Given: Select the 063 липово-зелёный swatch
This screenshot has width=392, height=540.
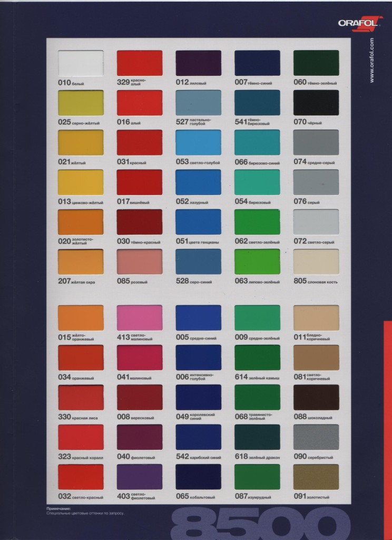Looking at the screenshot, I should click(257, 262).
